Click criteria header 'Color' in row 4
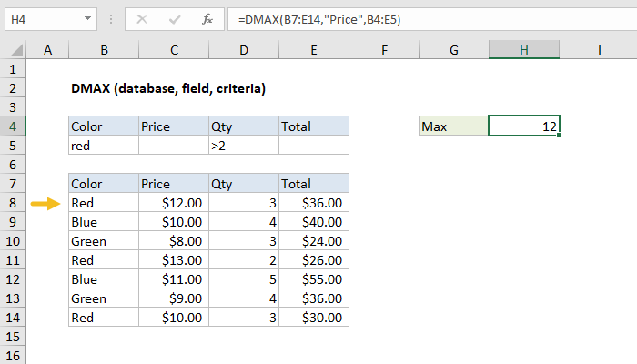The height and width of the screenshot is (364, 637). (104, 126)
